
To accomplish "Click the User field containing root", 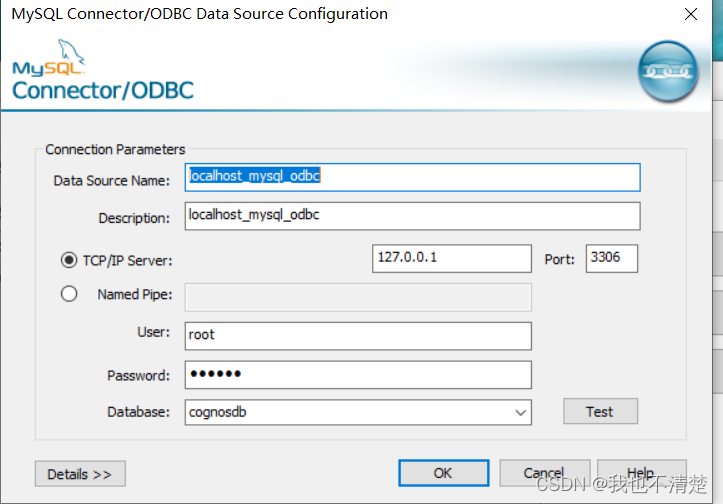I will (358, 336).
